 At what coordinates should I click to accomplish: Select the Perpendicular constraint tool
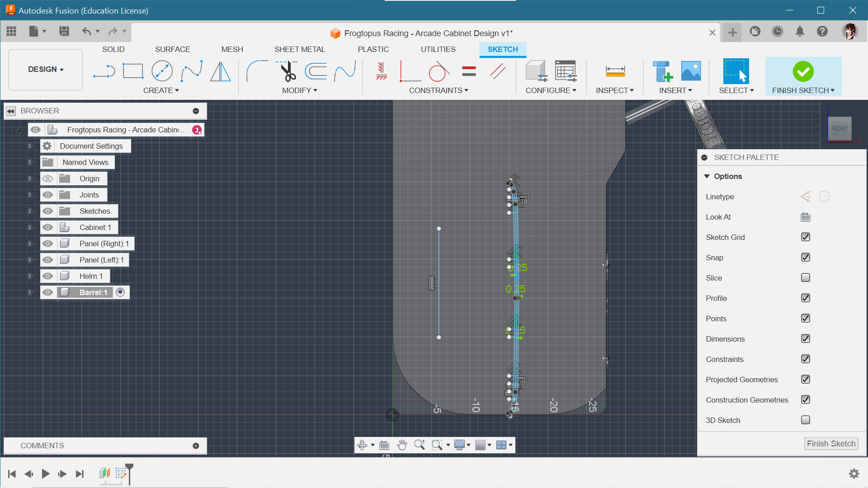point(410,71)
